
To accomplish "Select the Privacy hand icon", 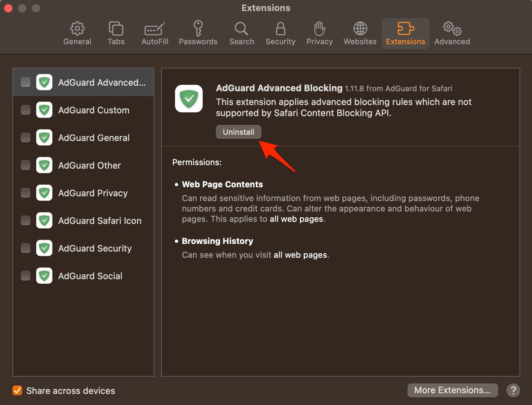I will 319,33.
